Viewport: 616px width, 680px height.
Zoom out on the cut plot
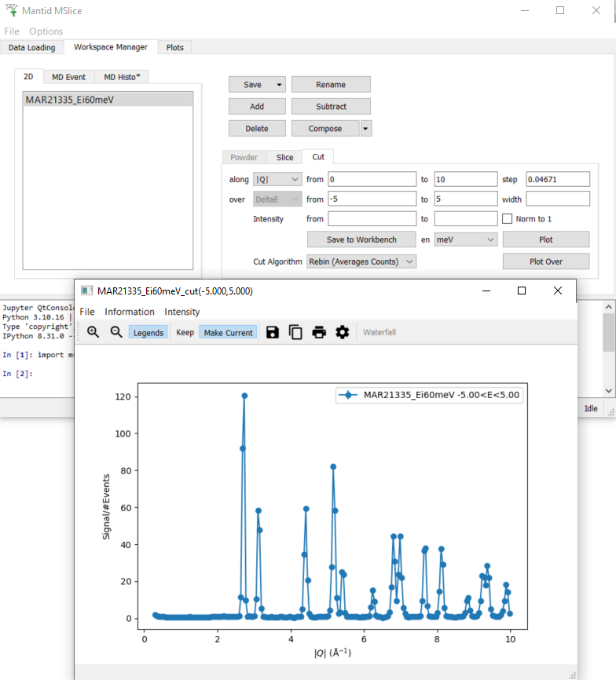tap(116, 332)
